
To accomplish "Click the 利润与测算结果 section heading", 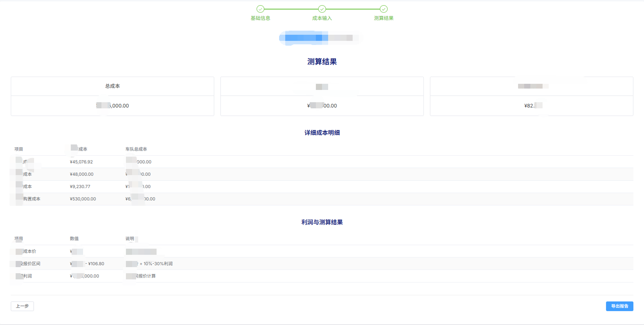I will click(322, 222).
